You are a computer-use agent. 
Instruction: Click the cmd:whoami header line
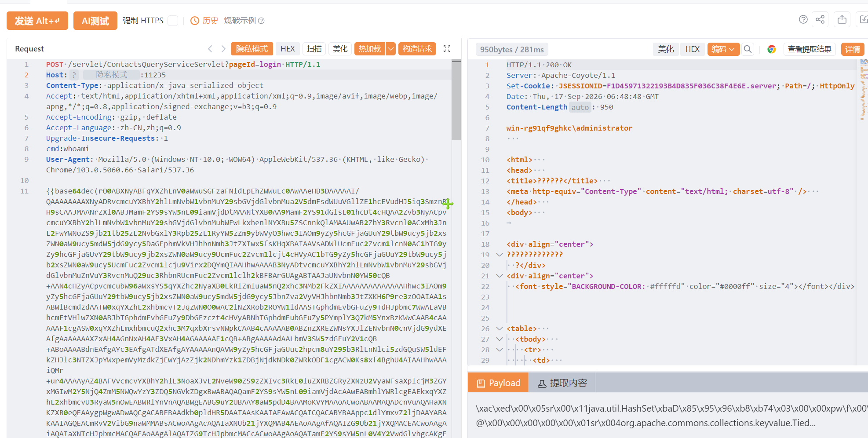tap(68, 149)
